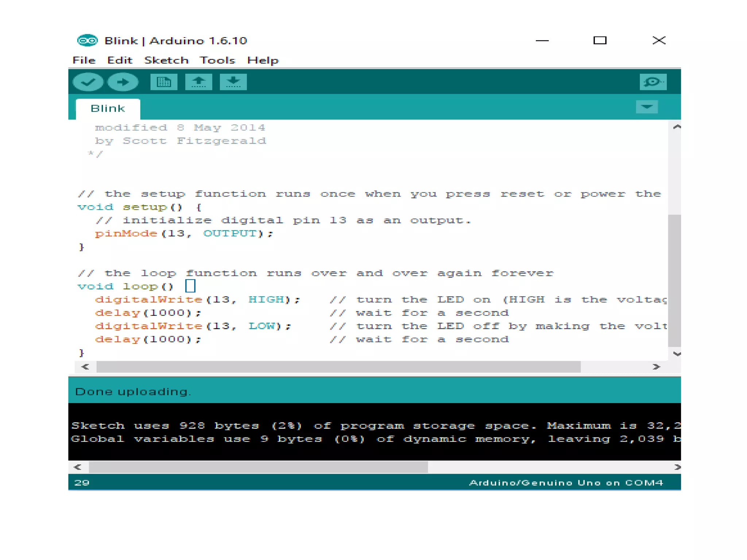Click the Verify checkmark button
This screenshot has width=747, height=560.
click(x=88, y=82)
